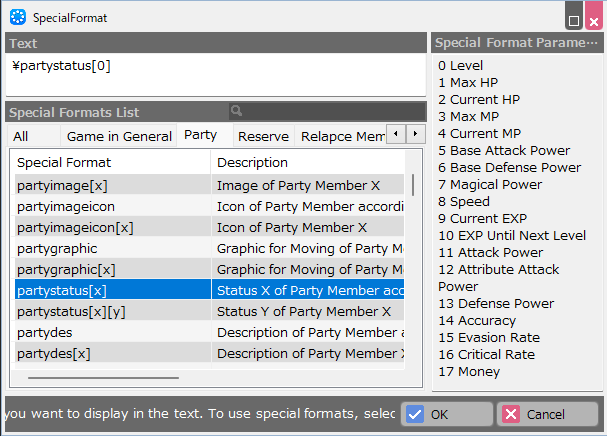Choose parameter '9 Current EXP'

(482, 219)
